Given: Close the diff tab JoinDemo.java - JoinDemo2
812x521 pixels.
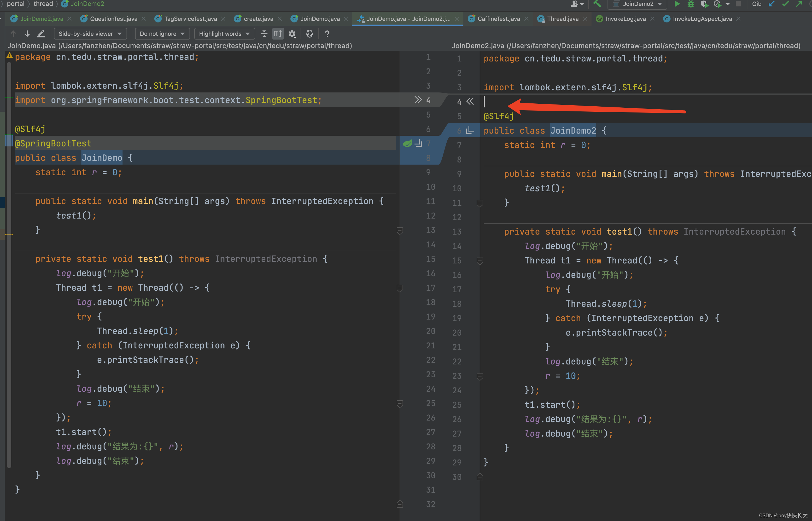Looking at the screenshot, I should point(457,19).
